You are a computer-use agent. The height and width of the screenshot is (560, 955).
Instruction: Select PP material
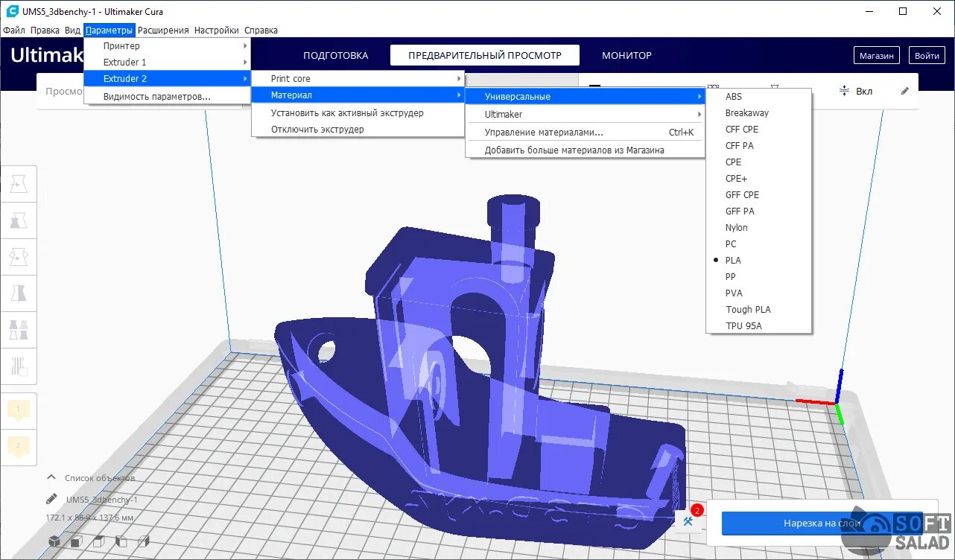pos(758,277)
